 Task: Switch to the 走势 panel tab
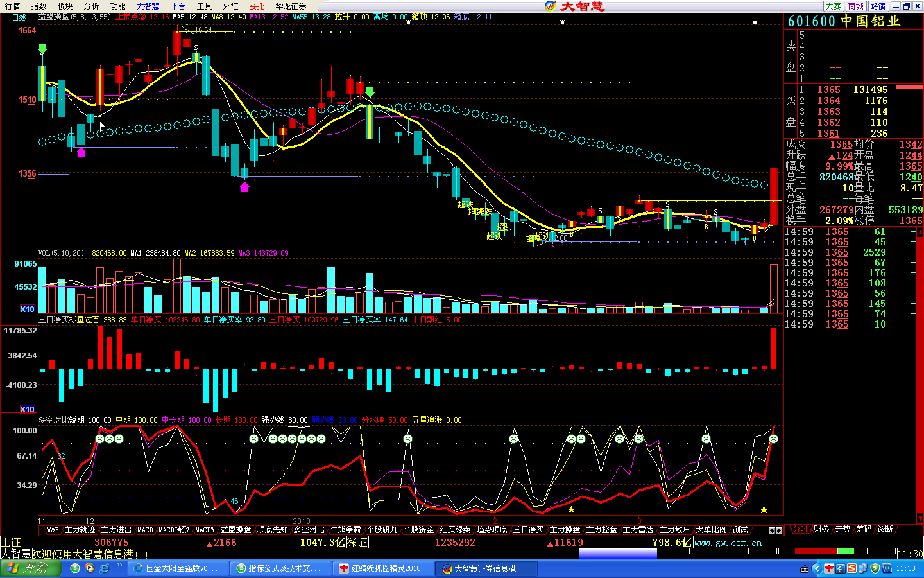click(x=843, y=529)
